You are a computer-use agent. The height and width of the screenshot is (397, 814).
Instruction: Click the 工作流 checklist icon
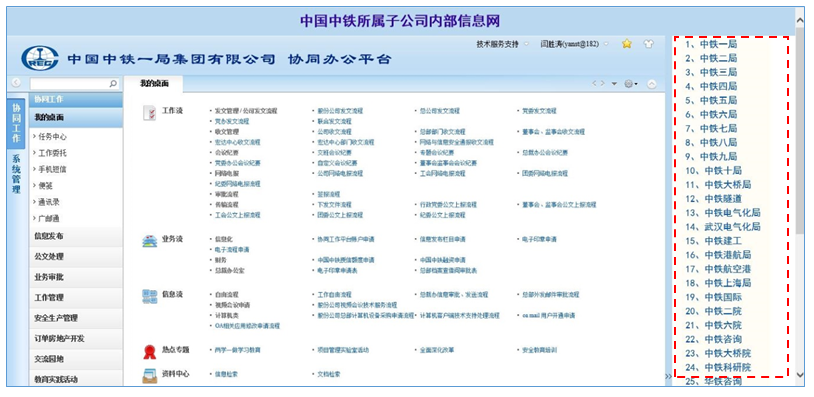coord(149,113)
